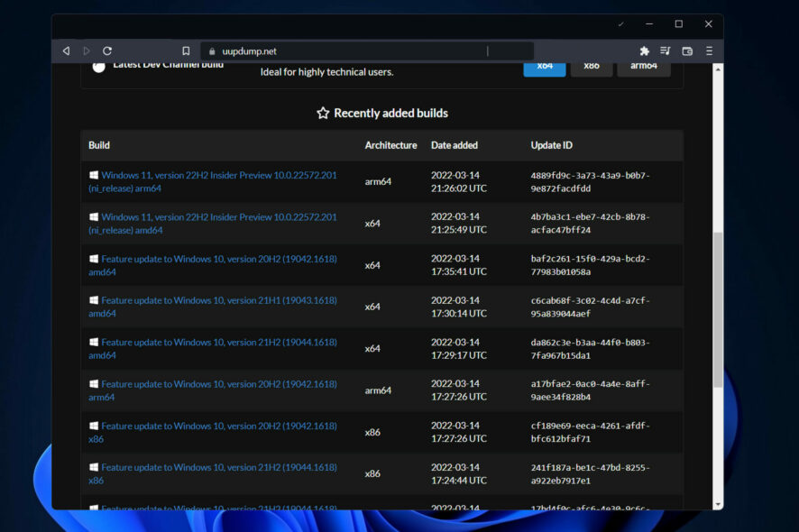Click the Date added column header

point(455,145)
